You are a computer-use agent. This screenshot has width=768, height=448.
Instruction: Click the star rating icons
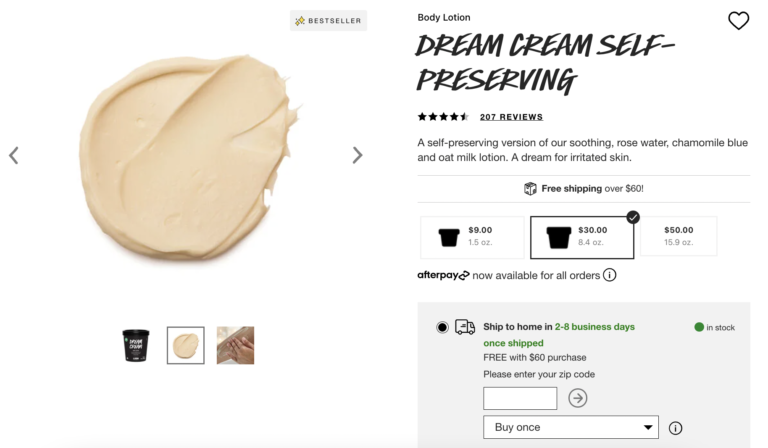[x=443, y=117]
